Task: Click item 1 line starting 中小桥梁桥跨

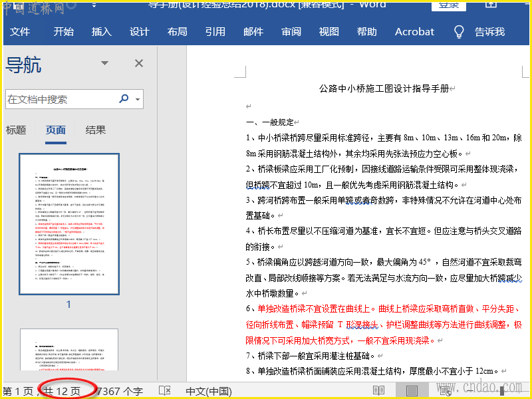Action: [384, 138]
